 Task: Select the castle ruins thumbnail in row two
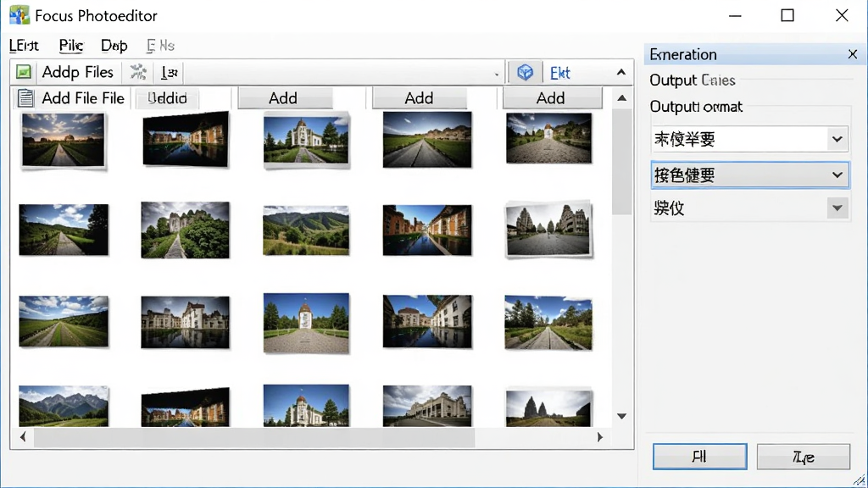(x=185, y=230)
